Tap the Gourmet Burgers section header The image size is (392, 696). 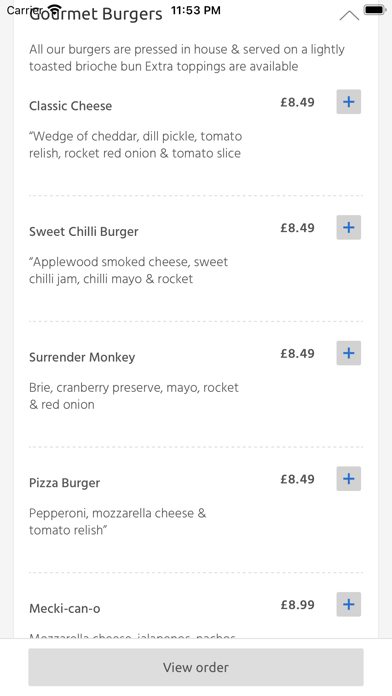pos(96,14)
